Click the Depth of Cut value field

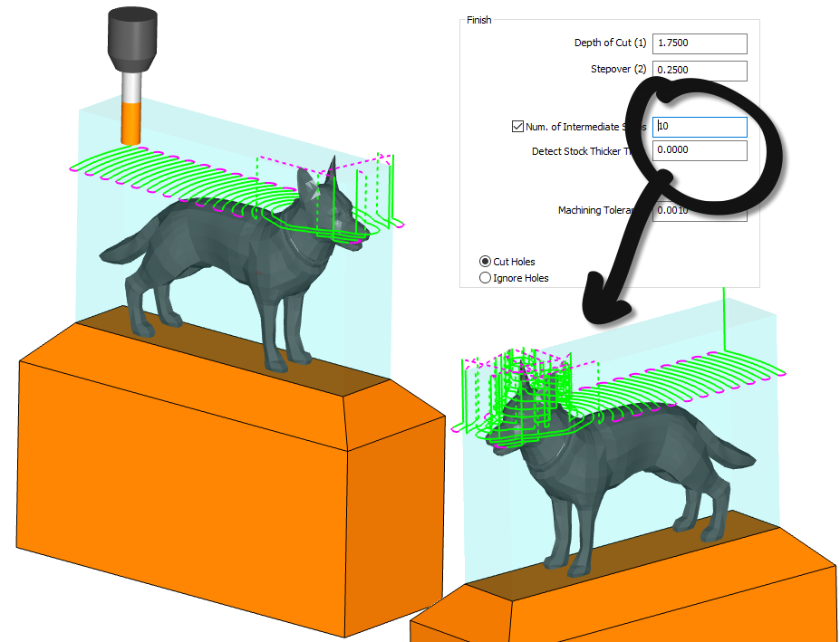698,43
